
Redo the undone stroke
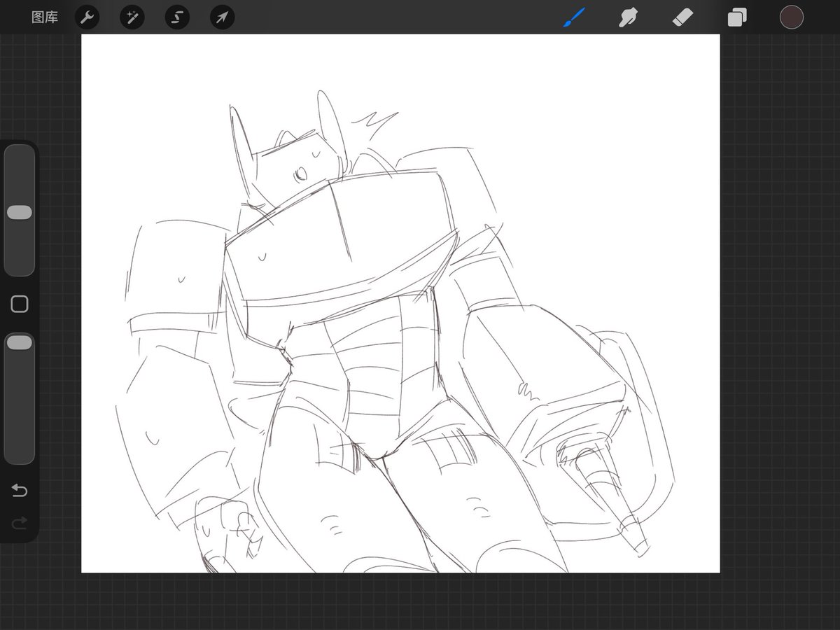[20, 521]
